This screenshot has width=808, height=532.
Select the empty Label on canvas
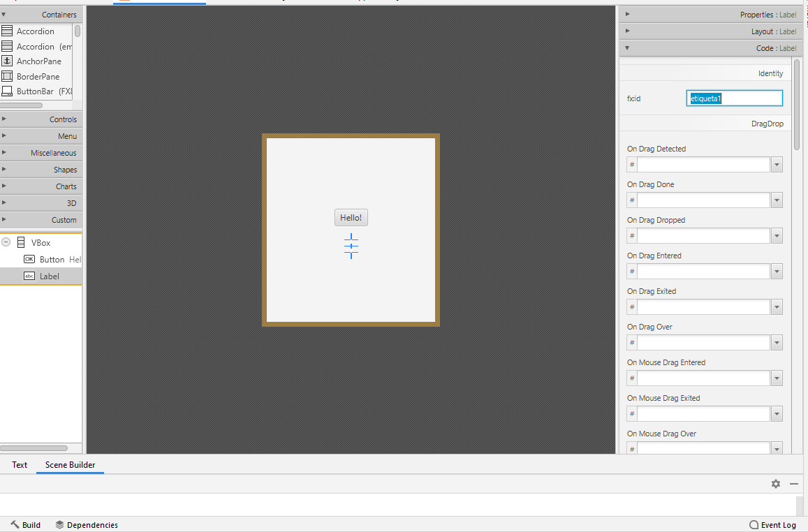[351, 246]
